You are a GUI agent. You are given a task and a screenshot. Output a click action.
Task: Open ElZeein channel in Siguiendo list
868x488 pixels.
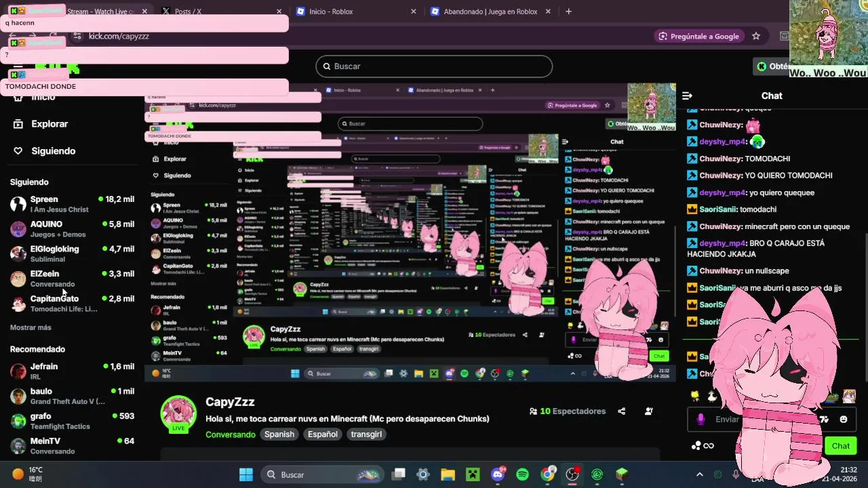pos(73,279)
